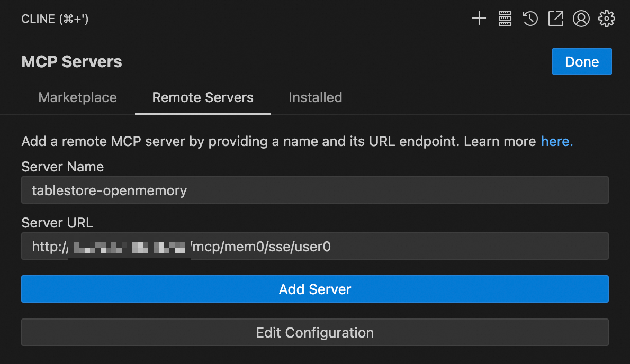The height and width of the screenshot is (364, 630).
Task: Open the Installed tab
Action: pos(316,97)
